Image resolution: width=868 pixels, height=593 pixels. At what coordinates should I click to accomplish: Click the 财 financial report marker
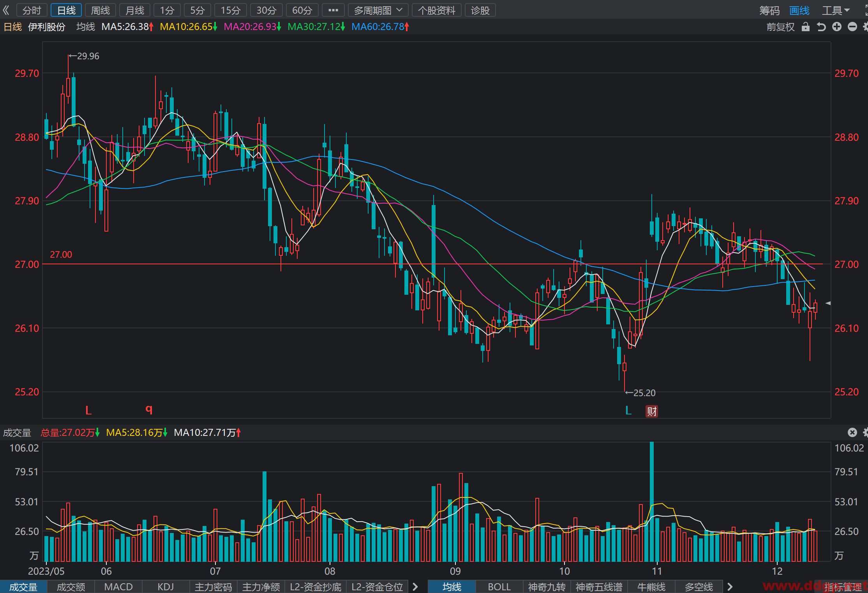pos(652,411)
